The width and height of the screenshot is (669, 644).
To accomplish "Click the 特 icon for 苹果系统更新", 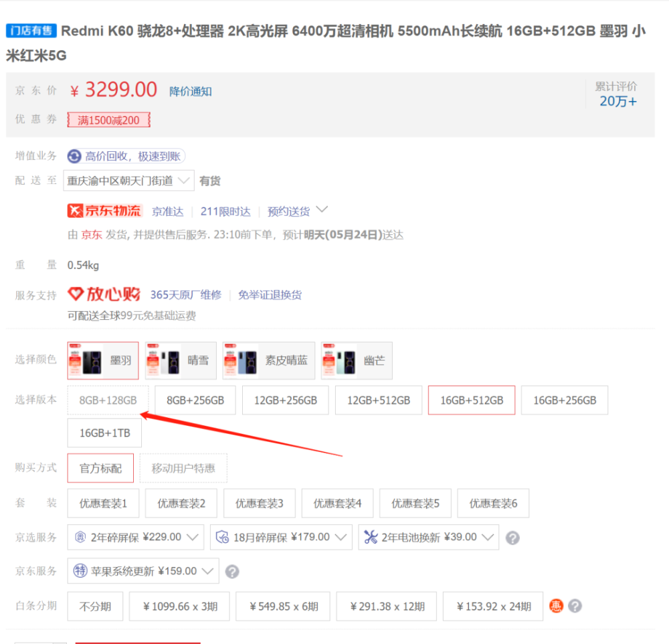I will pos(80,570).
